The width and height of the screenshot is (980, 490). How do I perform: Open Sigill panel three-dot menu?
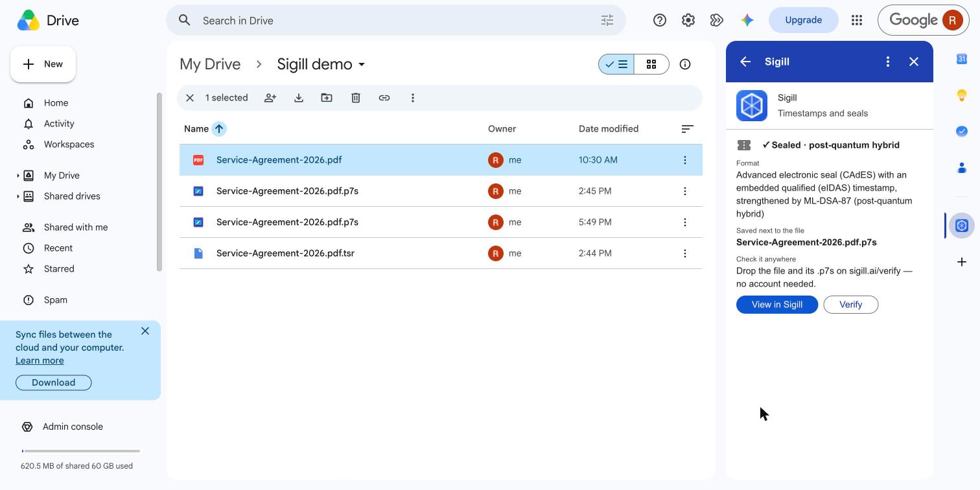(x=888, y=62)
